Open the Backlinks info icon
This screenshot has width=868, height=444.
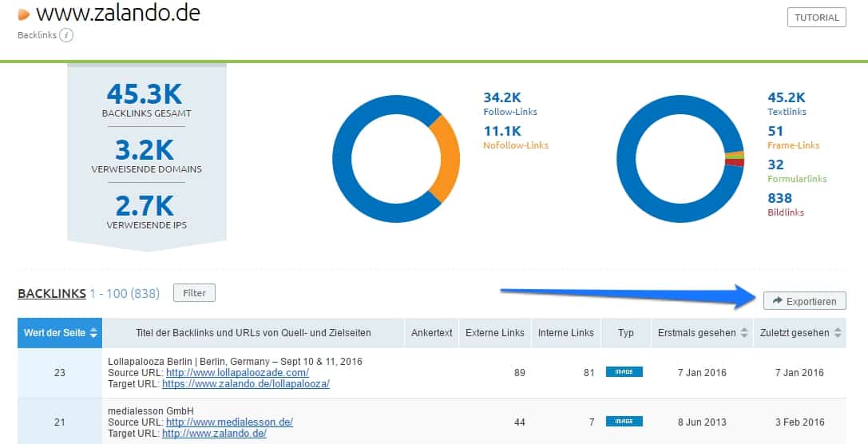(66, 35)
